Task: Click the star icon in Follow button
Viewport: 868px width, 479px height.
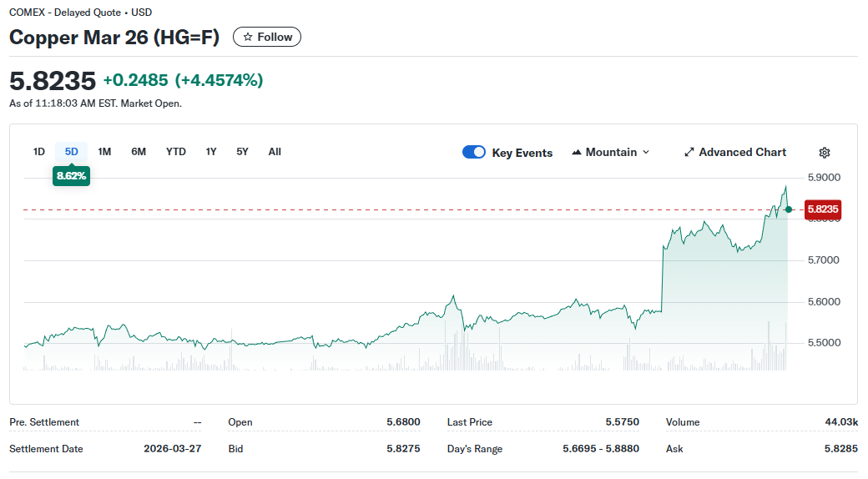Action: 248,37
